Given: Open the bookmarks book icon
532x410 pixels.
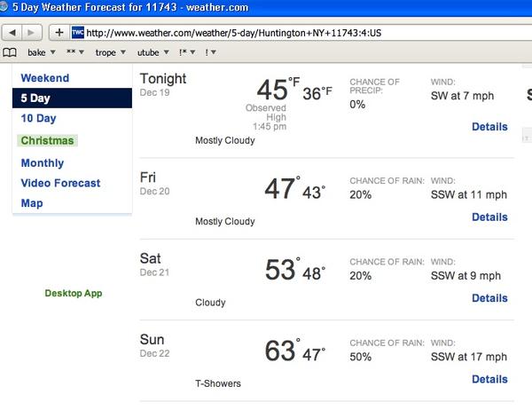Looking at the screenshot, I should (x=10, y=52).
